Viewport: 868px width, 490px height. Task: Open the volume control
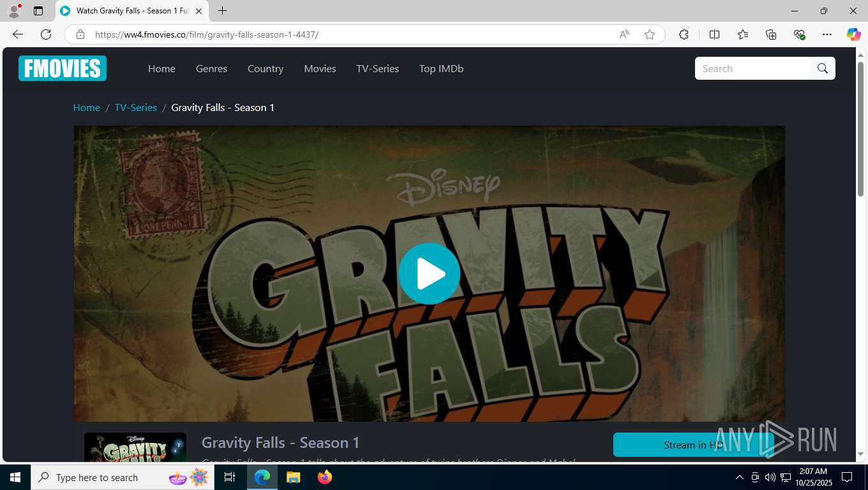pos(770,477)
